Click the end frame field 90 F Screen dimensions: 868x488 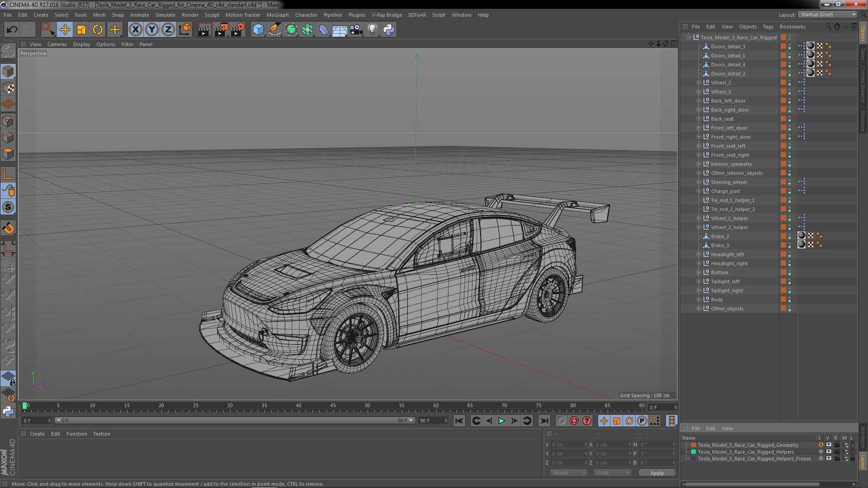point(433,421)
